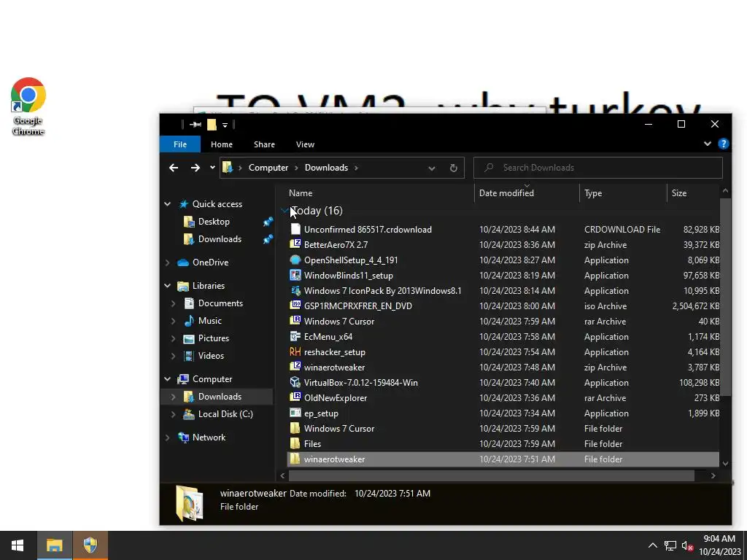Open the Pictures library

pyautogui.click(x=214, y=338)
